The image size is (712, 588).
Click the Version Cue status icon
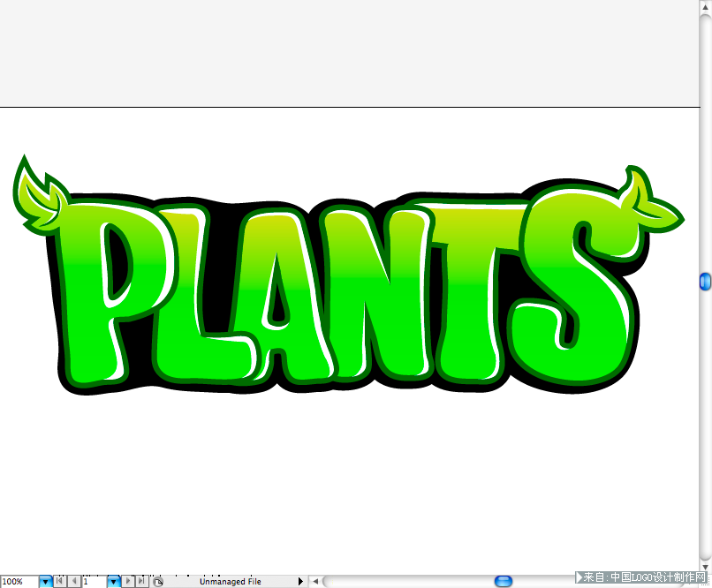(x=157, y=582)
